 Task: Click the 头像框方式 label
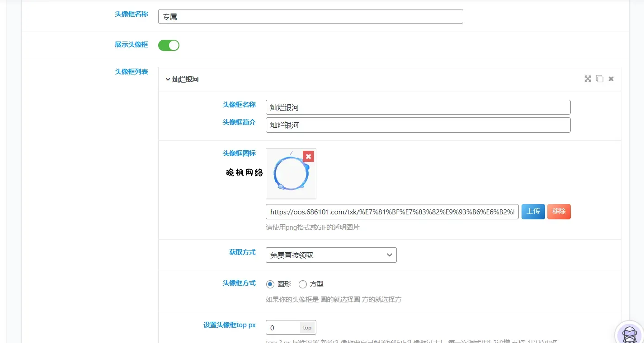(239, 283)
